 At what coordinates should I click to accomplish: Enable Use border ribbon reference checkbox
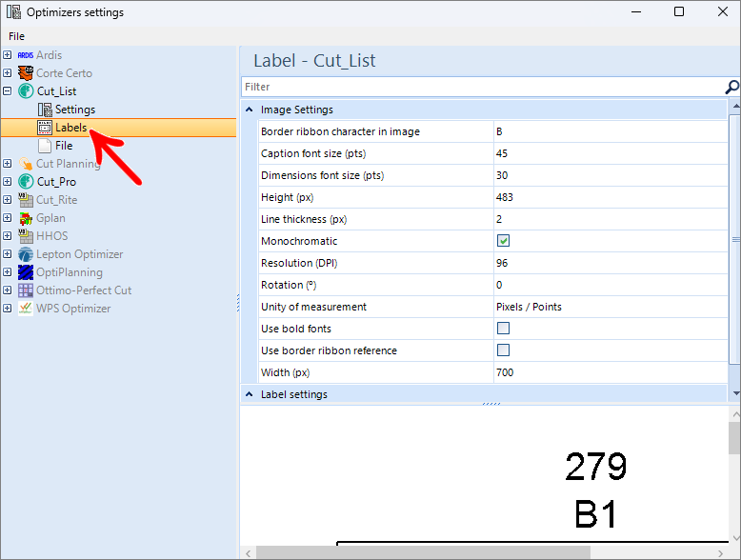503,350
